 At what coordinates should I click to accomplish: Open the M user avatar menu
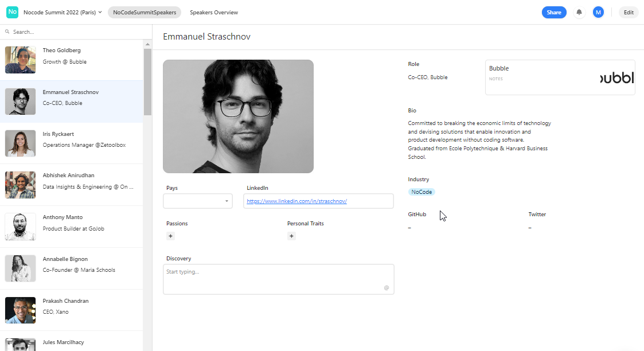[598, 12]
